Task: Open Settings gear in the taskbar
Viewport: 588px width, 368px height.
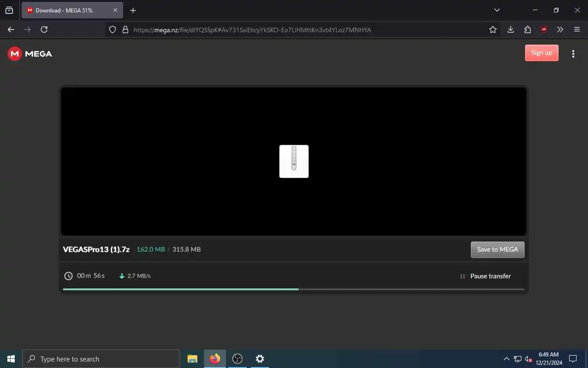Action: pos(260,359)
